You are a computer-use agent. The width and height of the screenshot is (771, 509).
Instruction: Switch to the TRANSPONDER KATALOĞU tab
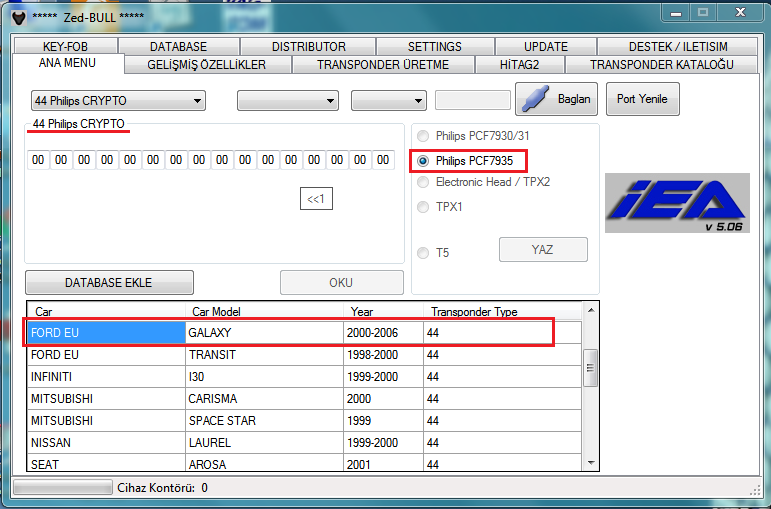point(661,65)
